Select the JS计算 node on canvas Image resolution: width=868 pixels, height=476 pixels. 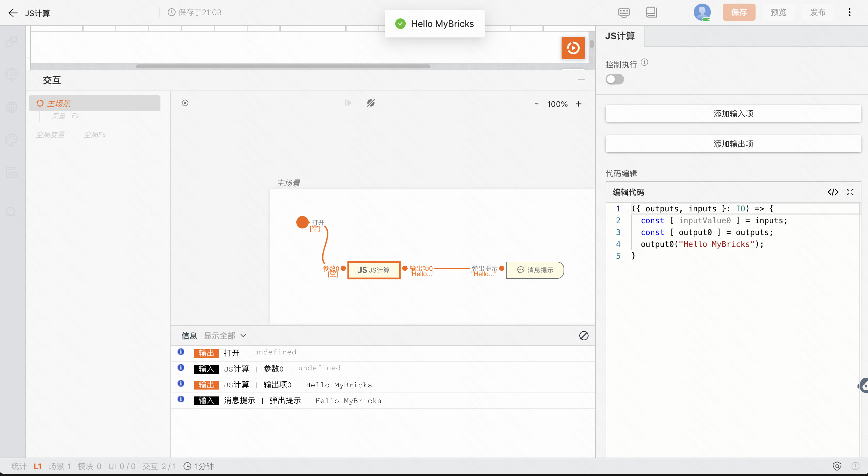pos(374,270)
